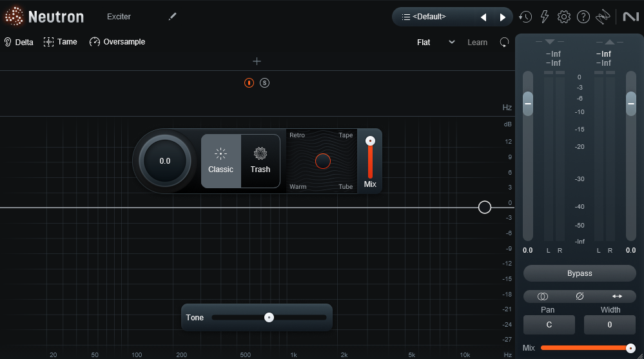644x359 pixels.
Task: Click the Tube corner label
Action: click(x=346, y=187)
